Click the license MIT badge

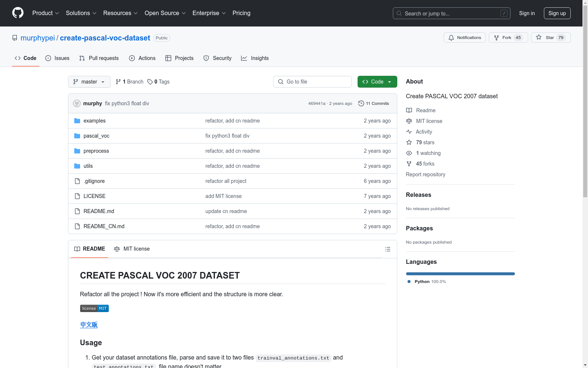pos(94,308)
